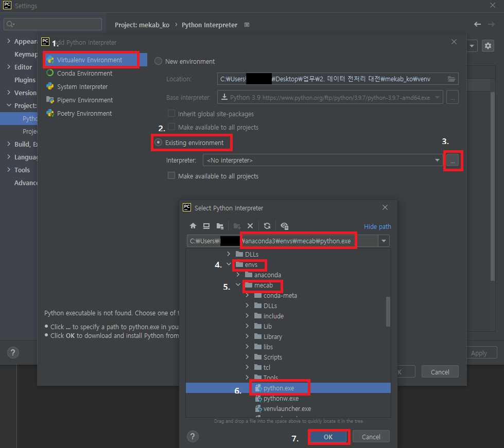Choose Poetry Environment type
The image size is (504, 448).
pyautogui.click(x=84, y=114)
